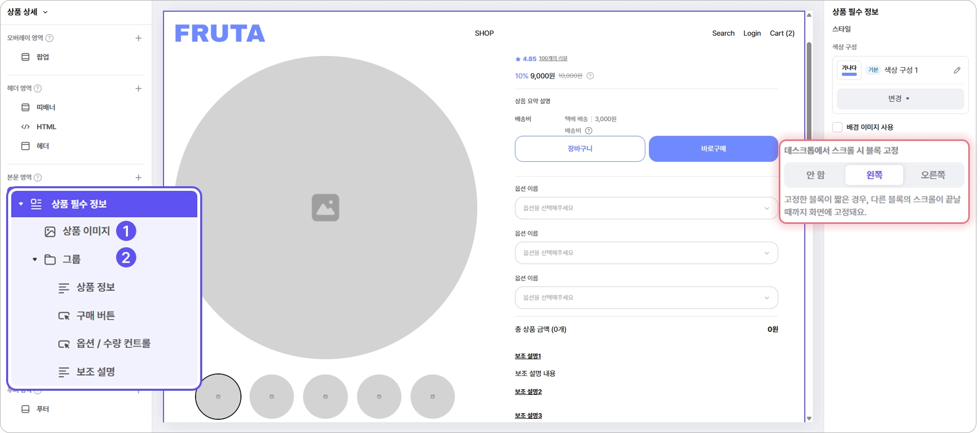Click the pencil edit icon for 색상 구성 1
This screenshot has height=433, width=980.
(x=957, y=70)
